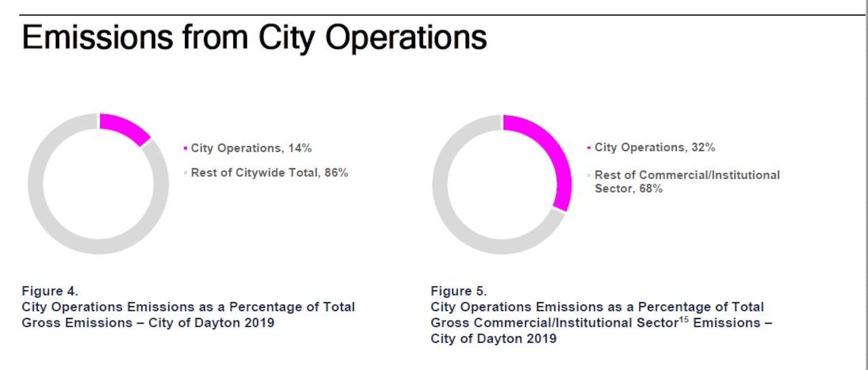Click caption text 'Gross Emissions – City of Dayton 2019'
Image resolution: width=868 pixels, height=370 pixels.
pos(148,323)
